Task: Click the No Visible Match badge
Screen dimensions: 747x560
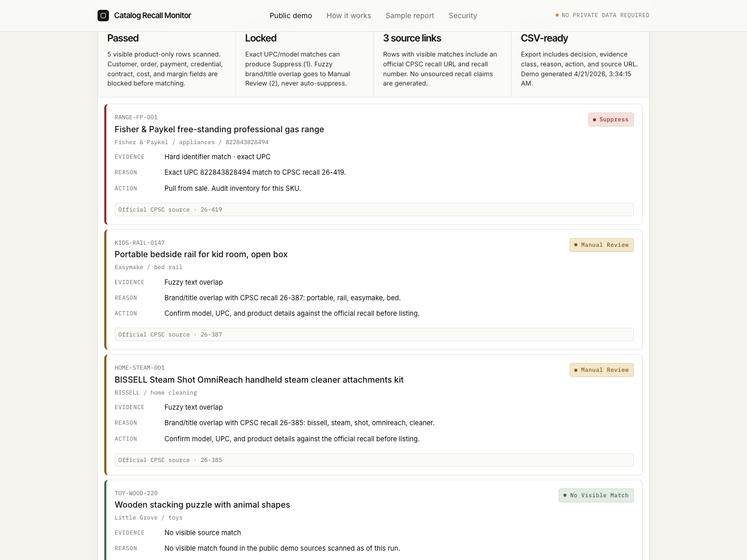Action: 596,496
